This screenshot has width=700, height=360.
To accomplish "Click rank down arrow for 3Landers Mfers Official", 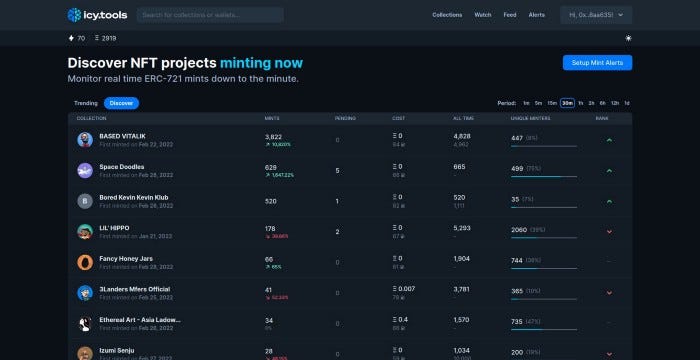I will (609, 293).
